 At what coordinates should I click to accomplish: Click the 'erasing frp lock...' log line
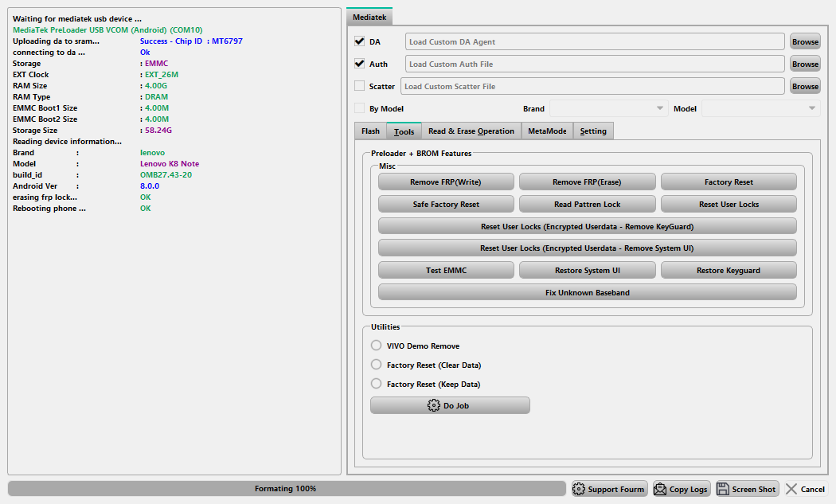(x=45, y=197)
